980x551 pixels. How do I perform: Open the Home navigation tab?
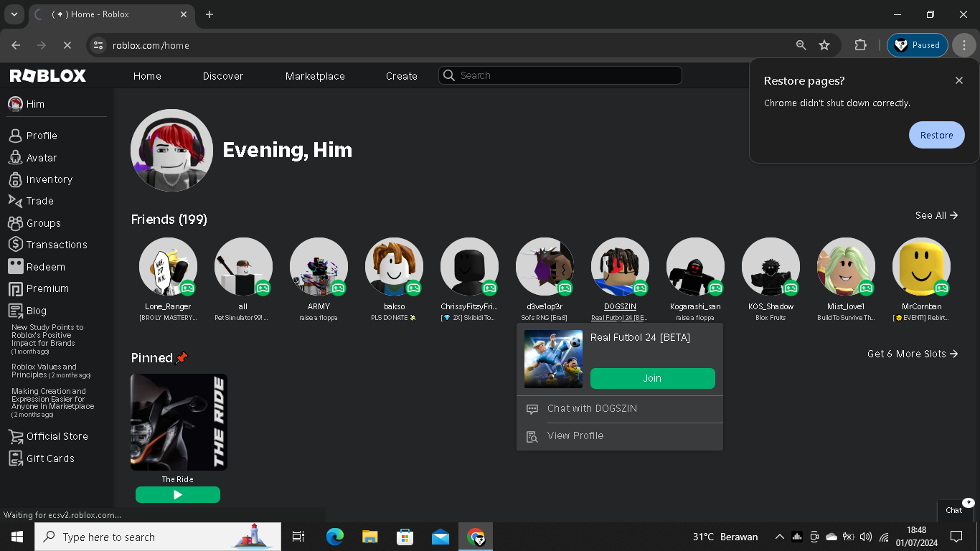[147, 76]
